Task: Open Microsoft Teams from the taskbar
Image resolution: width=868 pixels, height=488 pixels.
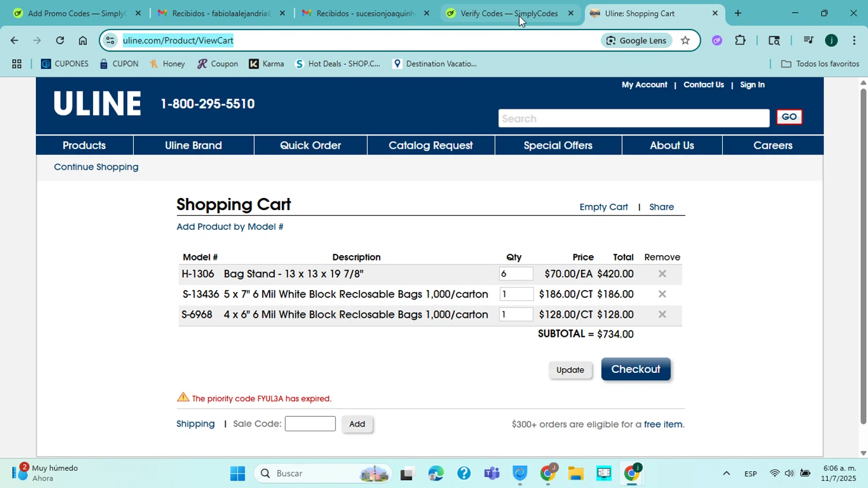Action: click(x=492, y=474)
